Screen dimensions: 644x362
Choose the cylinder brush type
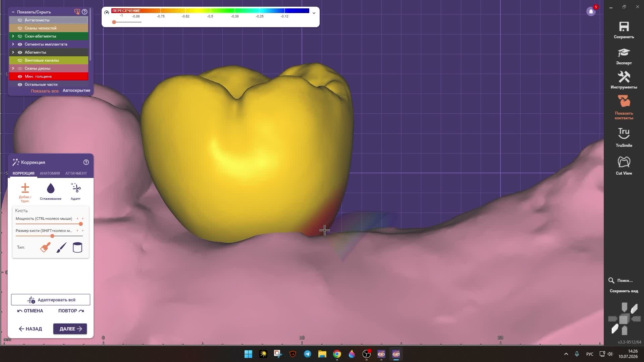pos(77,247)
